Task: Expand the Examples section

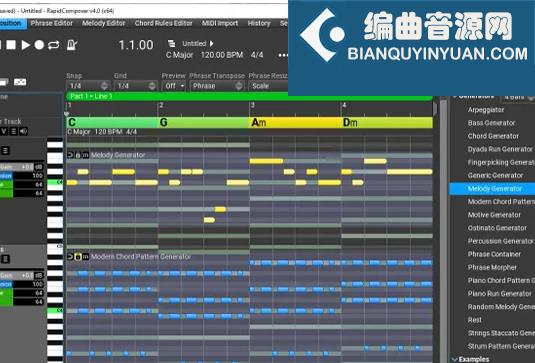Action: [x=455, y=359]
